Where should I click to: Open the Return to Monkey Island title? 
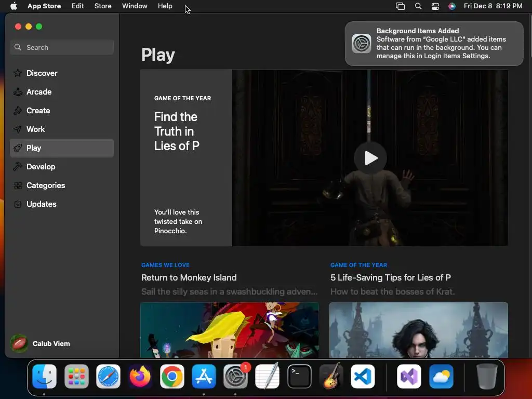(189, 277)
